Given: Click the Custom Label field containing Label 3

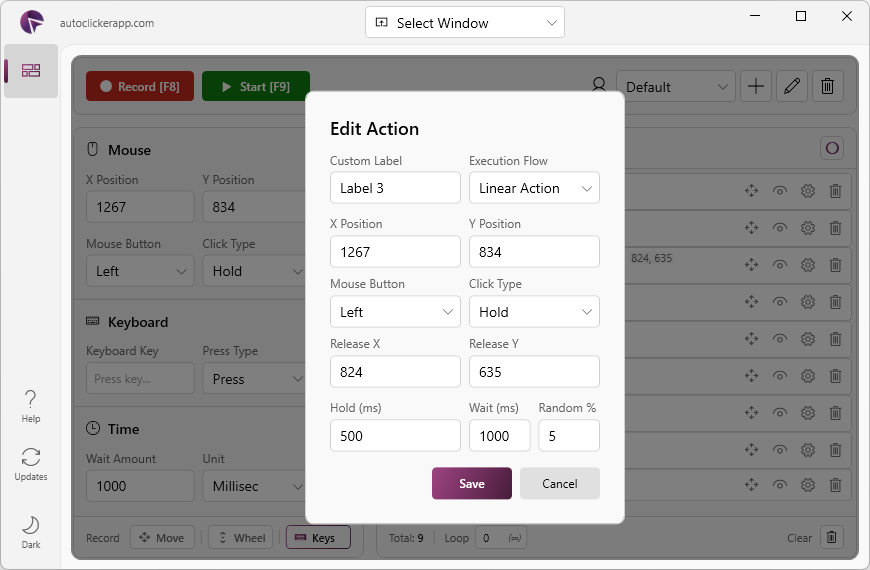Looking at the screenshot, I should (x=395, y=188).
